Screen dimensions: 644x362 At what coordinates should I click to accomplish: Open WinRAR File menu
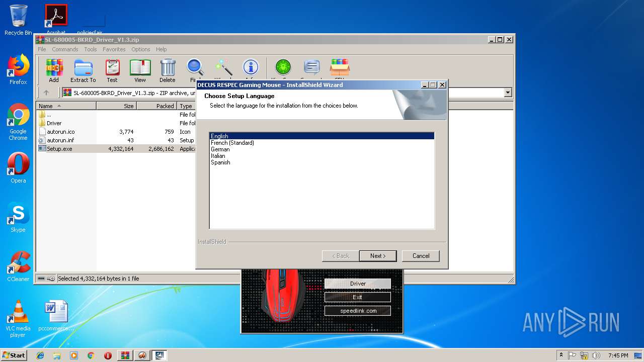pyautogui.click(x=42, y=49)
